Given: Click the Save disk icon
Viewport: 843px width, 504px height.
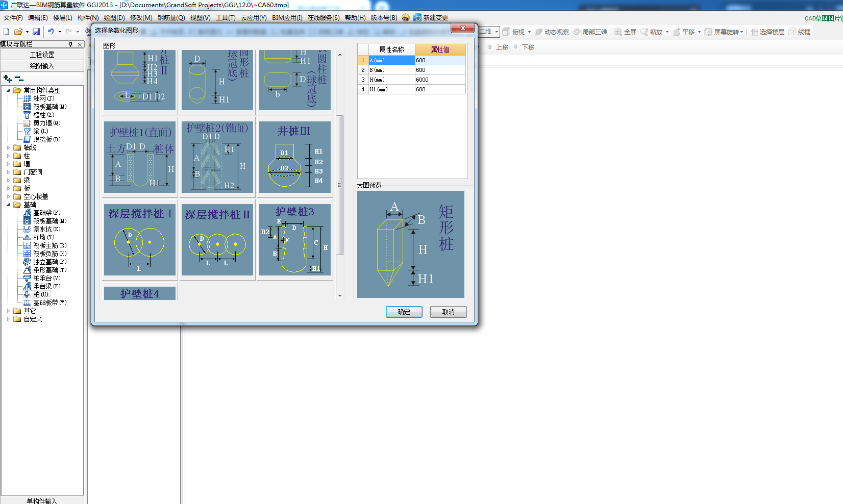Looking at the screenshot, I should coord(36,32).
